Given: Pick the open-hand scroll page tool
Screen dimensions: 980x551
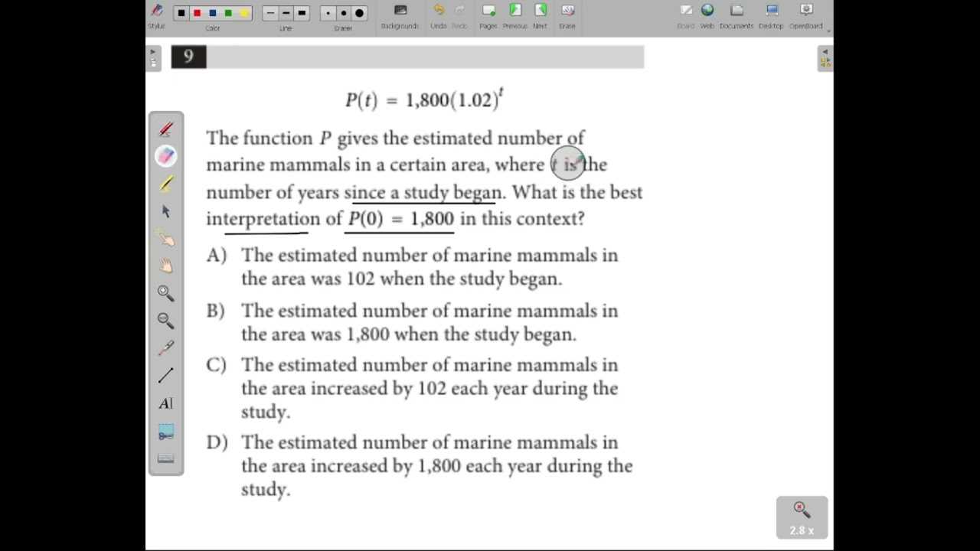Looking at the screenshot, I should [166, 266].
